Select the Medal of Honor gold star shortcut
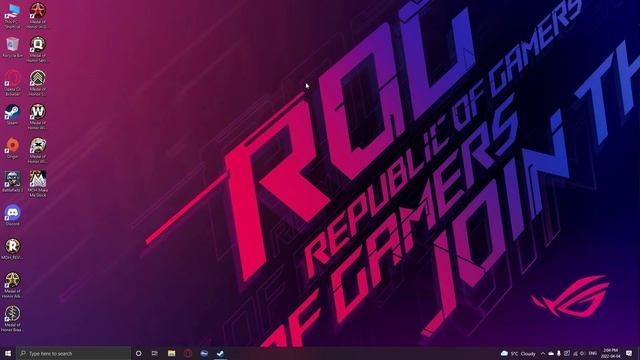 coord(12,285)
